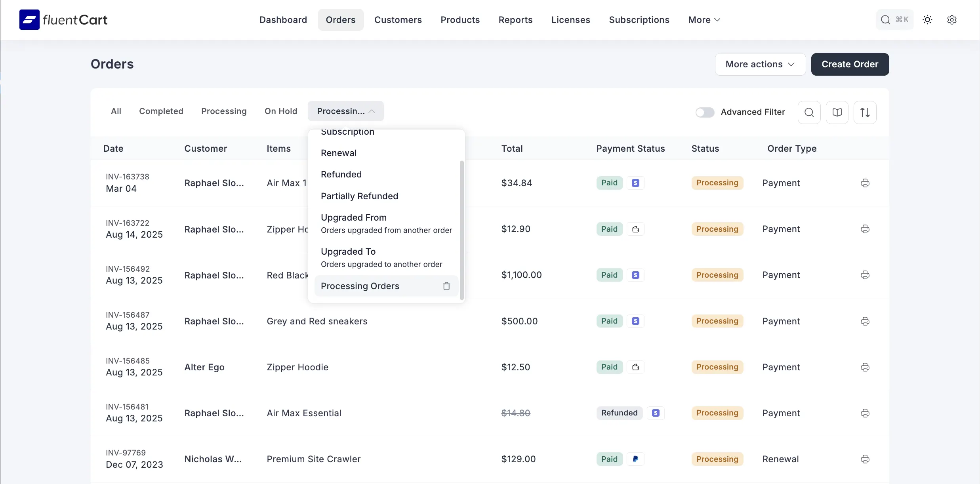The width and height of the screenshot is (980, 484).
Task: Open order INV-156485 by Alter Ego
Action: [128, 361]
